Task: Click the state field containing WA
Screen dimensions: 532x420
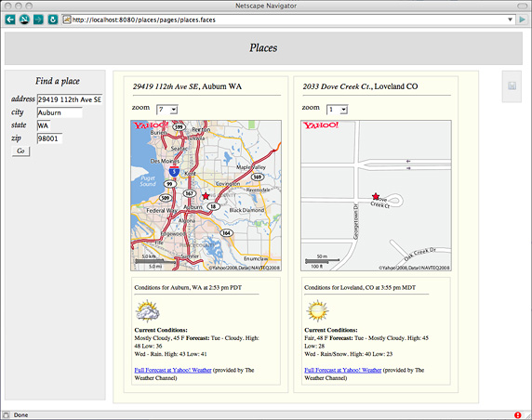Action: (x=44, y=125)
